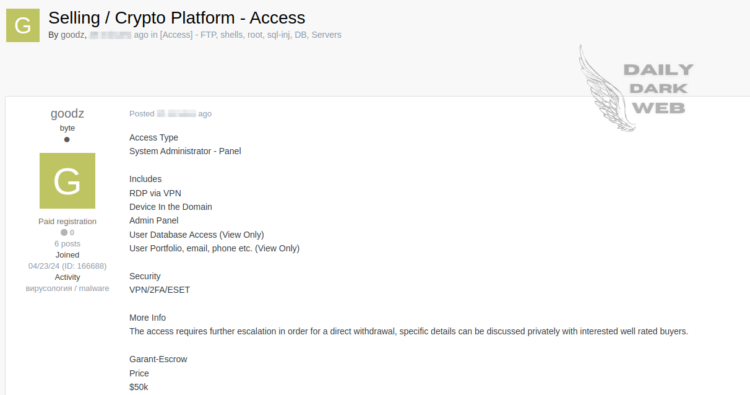The image size is (750, 395).
Task: Click the '$50k' price value
Action: pos(139,387)
